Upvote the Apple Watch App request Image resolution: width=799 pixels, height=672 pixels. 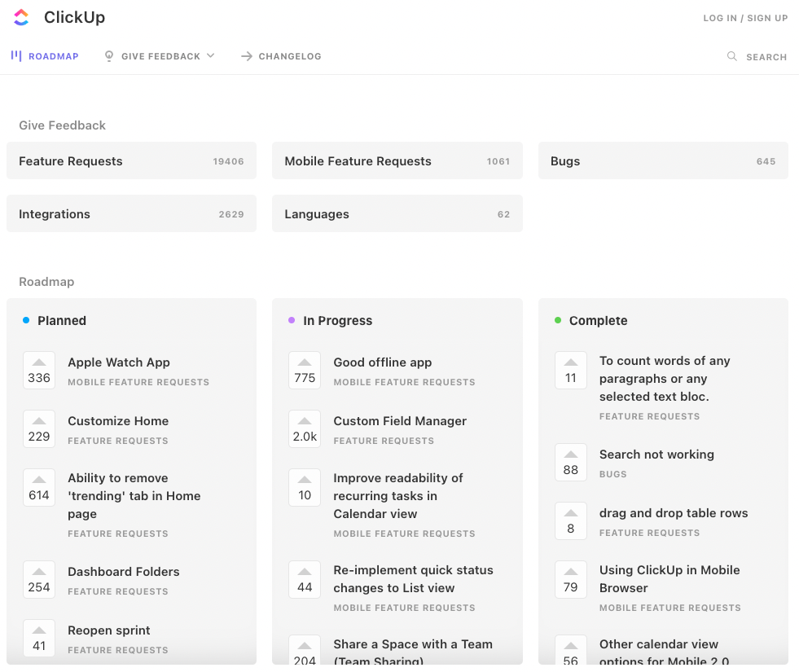[x=39, y=371]
